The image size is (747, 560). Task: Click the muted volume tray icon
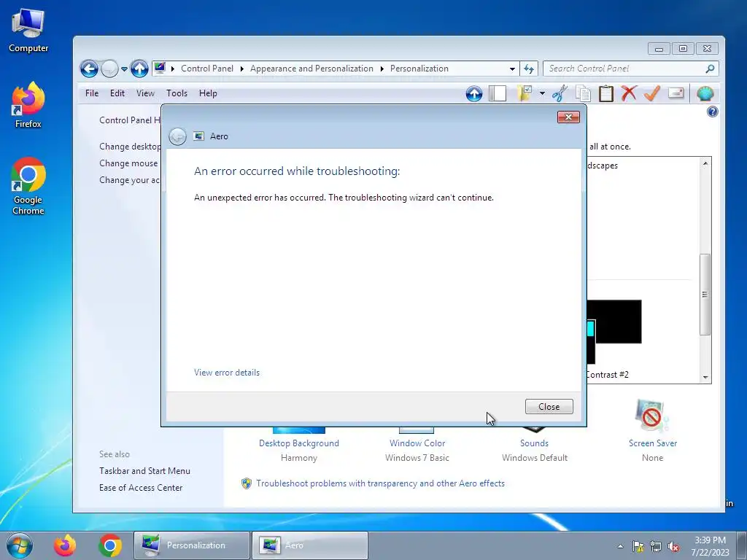click(x=673, y=546)
